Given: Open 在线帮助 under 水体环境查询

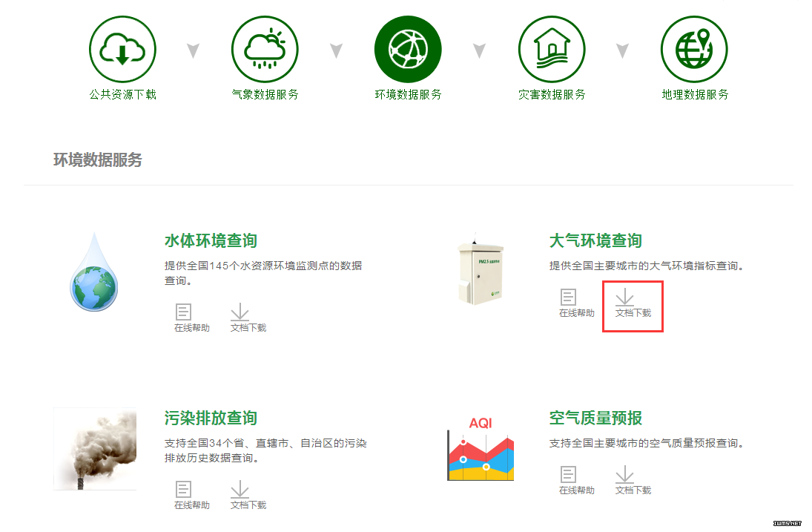Looking at the screenshot, I should [192, 318].
